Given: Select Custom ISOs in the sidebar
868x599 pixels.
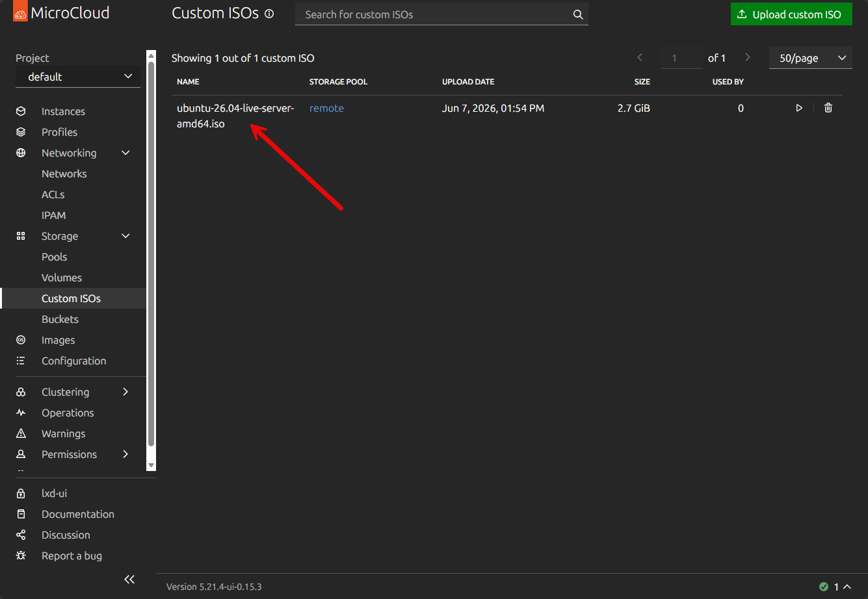Looking at the screenshot, I should click(71, 298).
